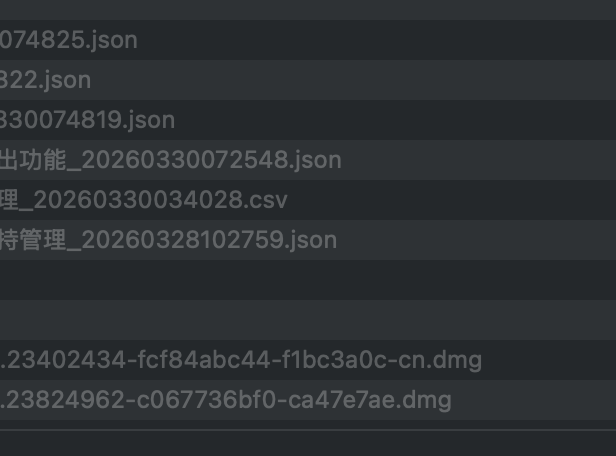This screenshot has width=616, height=456.
Task: Select the file ending in 074825.json
Action: [x=70, y=40]
